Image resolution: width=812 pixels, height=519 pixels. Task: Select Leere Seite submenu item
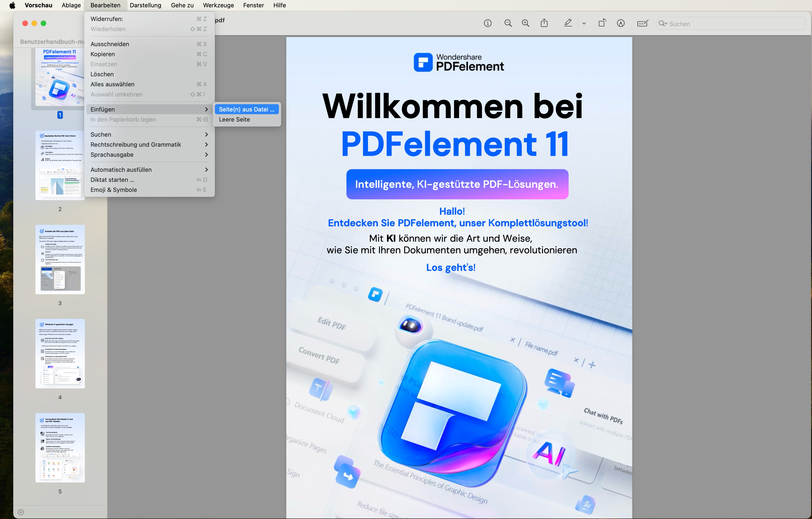tap(246, 119)
